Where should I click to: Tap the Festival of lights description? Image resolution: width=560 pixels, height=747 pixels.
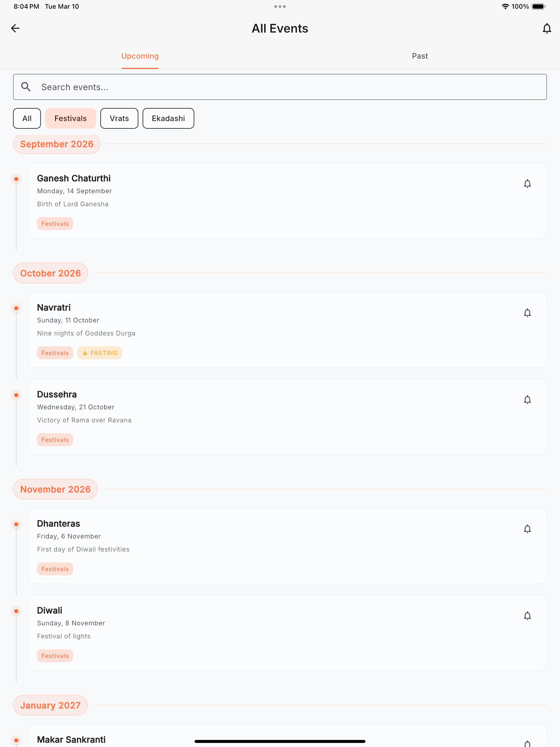click(64, 636)
